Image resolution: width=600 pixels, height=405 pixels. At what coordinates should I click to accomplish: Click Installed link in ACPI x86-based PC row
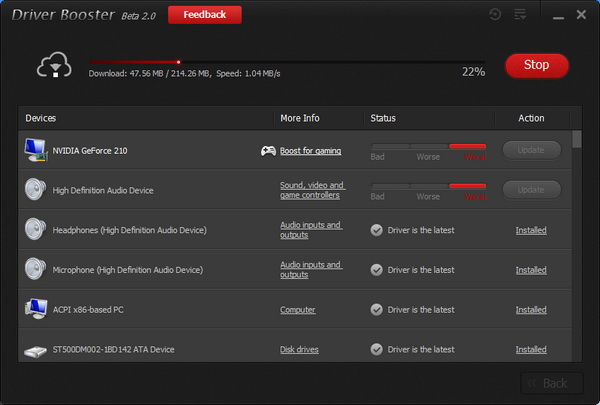click(531, 310)
